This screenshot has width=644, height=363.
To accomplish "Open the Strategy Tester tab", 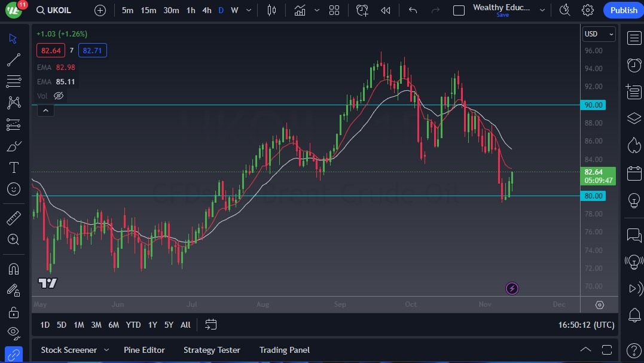I will point(212,350).
